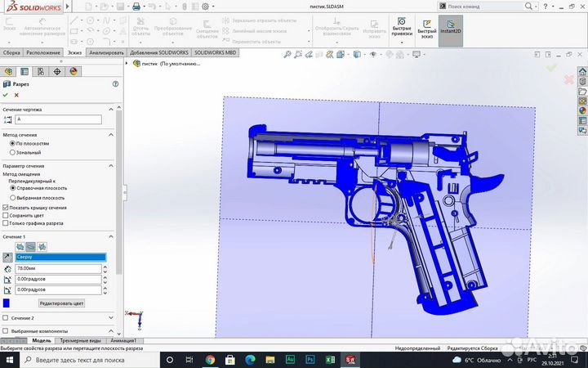588x368 pixels.
Task: Open Photoshop from the taskbar
Action: pyautogui.click(x=310, y=360)
